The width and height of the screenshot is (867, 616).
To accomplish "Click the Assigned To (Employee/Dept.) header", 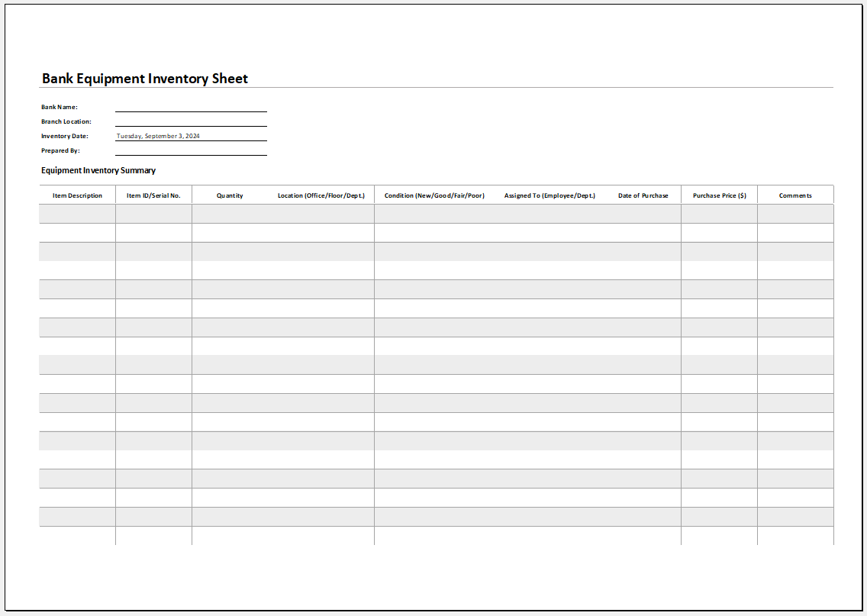I will click(550, 195).
